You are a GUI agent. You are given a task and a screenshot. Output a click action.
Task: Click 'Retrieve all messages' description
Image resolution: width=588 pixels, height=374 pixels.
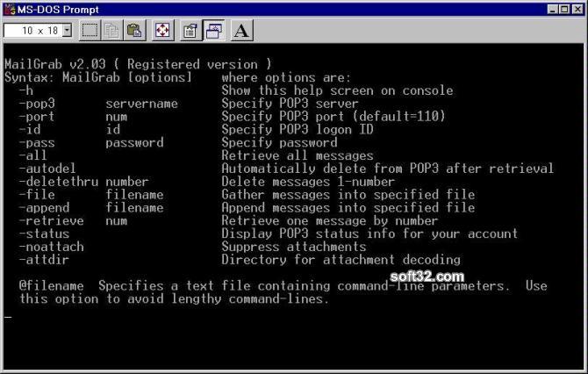click(x=298, y=155)
